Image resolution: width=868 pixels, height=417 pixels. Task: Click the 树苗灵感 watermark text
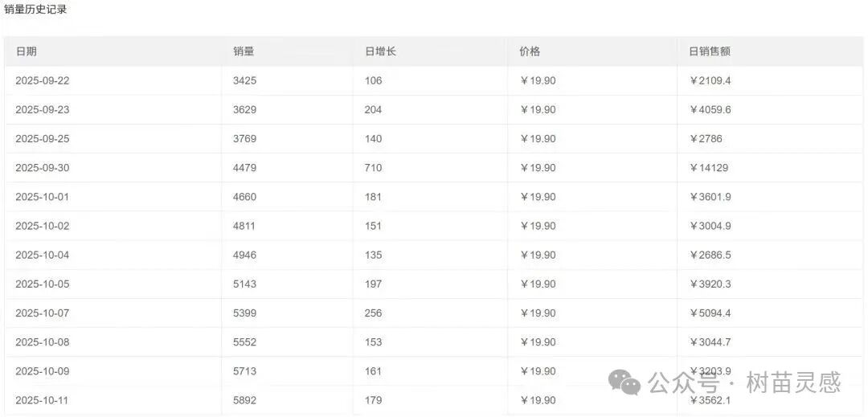coord(793,382)
